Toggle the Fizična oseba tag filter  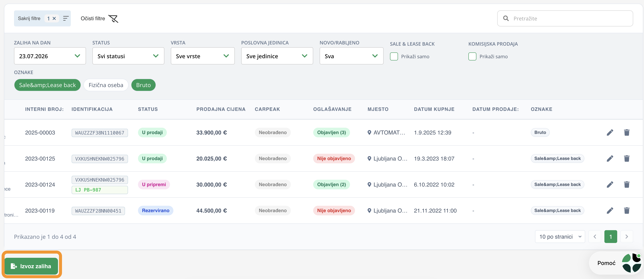pyautogui.click(x=106, y=85)
